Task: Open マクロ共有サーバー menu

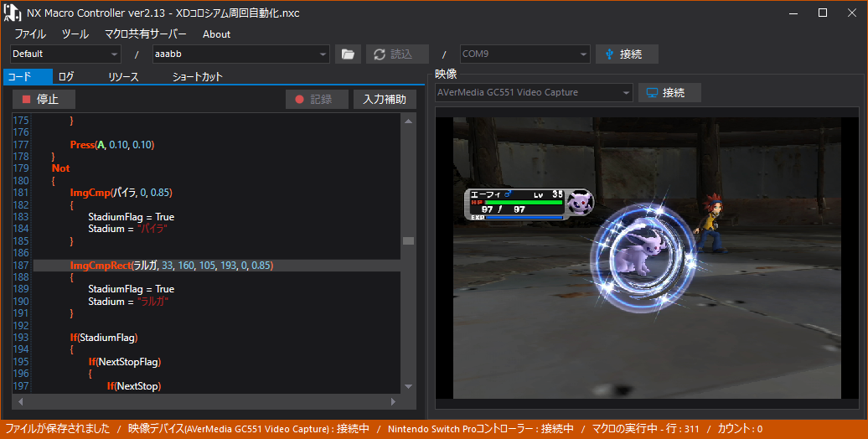Action: (146, 34)
